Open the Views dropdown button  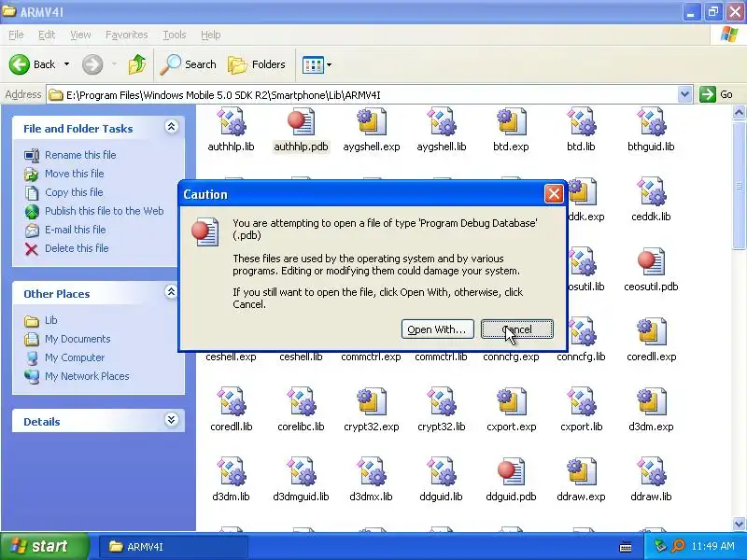coord(317,64)
